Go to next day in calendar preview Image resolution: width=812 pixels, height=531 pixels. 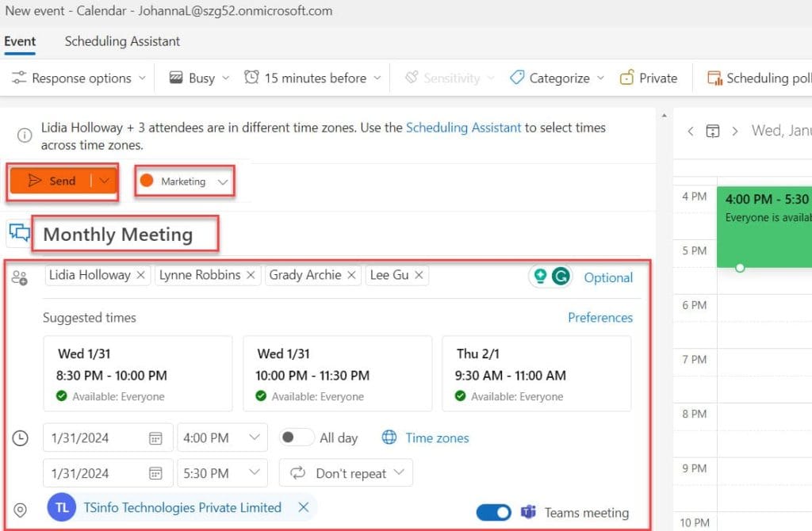click(x=734, y=131)
